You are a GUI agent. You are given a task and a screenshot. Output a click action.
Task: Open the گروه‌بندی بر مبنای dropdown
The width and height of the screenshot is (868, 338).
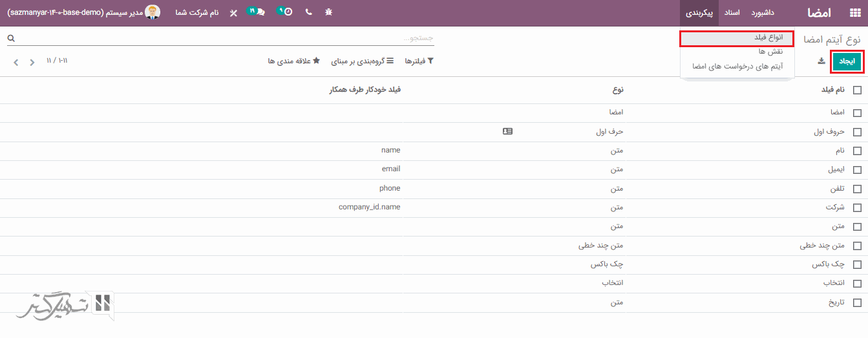coord(363,61)
